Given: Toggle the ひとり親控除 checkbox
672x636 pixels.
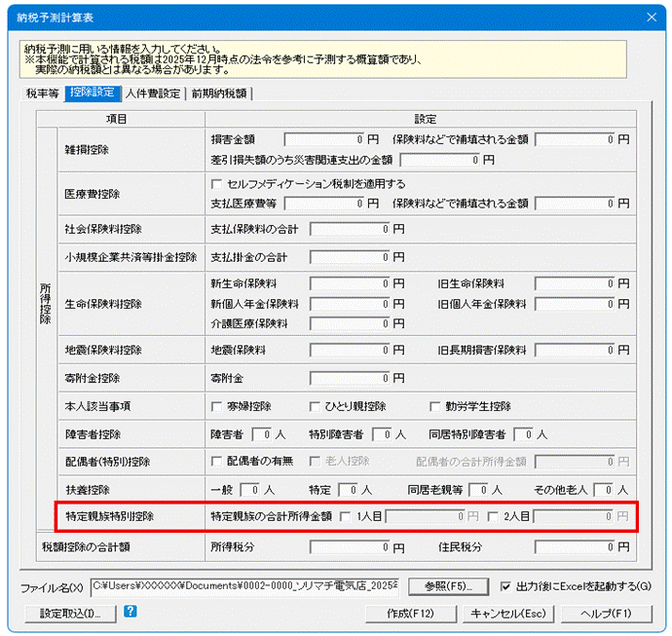Looking at the screenshot, I should point(316,406).
